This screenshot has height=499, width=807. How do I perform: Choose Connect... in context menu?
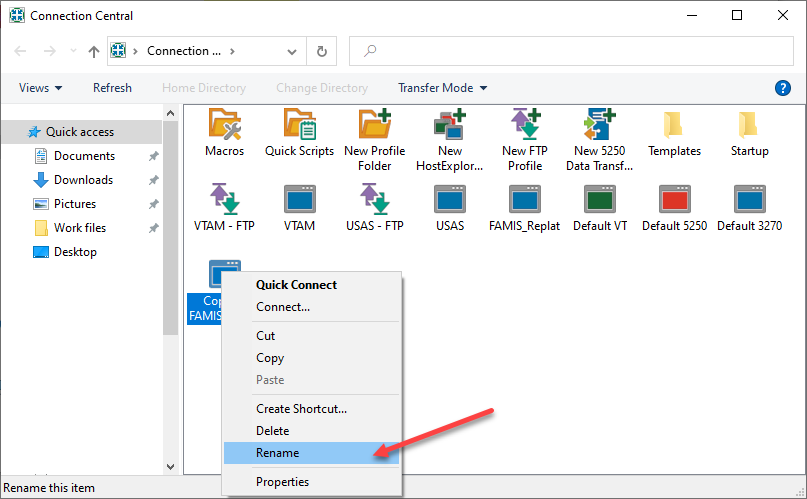tap(311, 307)
